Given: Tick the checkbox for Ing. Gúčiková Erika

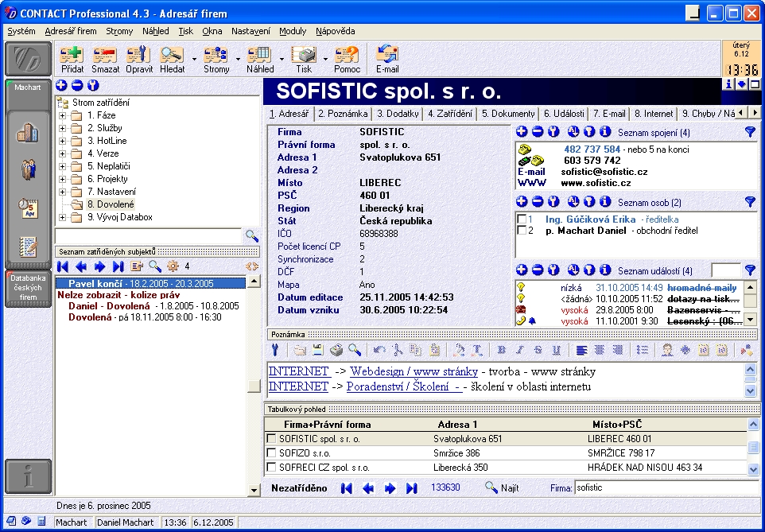Looking at the screenshot, I should click(522, 219).
